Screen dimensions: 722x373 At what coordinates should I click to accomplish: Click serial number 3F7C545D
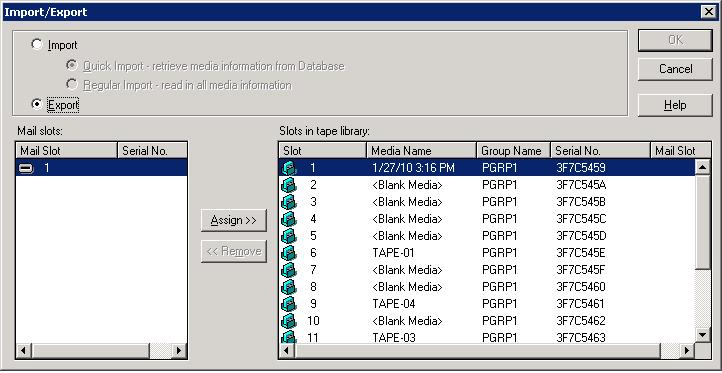581,236
